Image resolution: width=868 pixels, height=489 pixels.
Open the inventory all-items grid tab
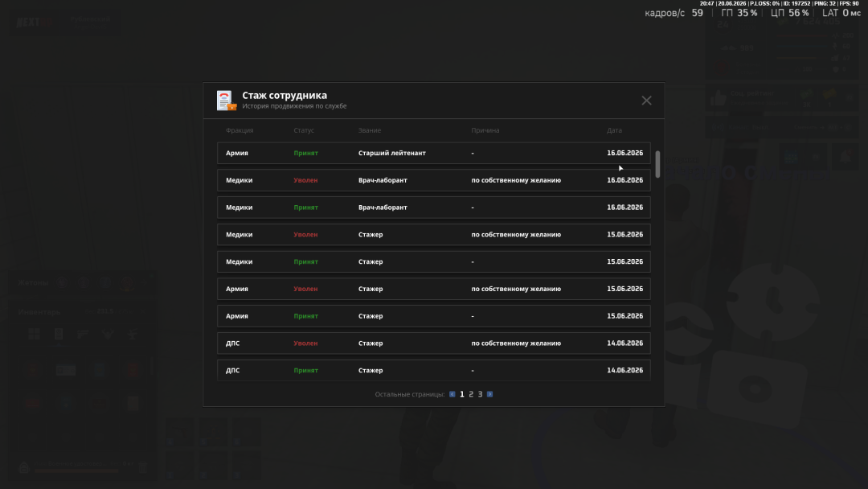[x=35, y=334]
